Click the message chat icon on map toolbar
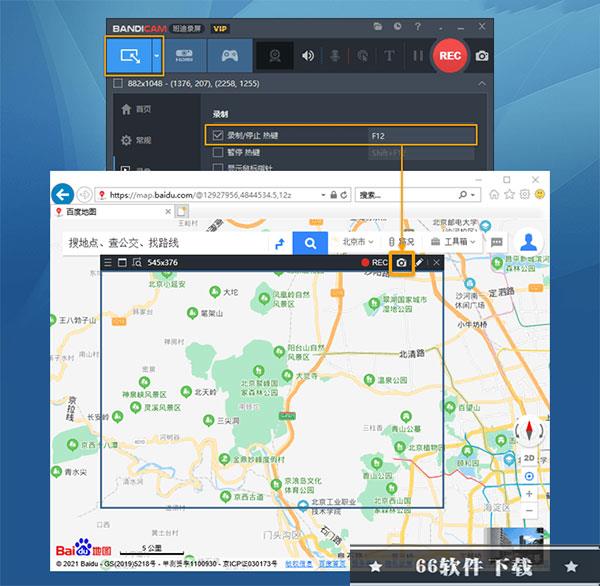This screenshot has height=586, width=600. coord(496,242)
